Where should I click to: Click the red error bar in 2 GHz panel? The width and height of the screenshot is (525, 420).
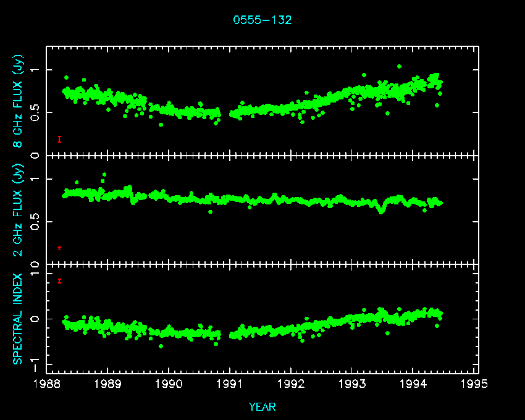[59, 248]
